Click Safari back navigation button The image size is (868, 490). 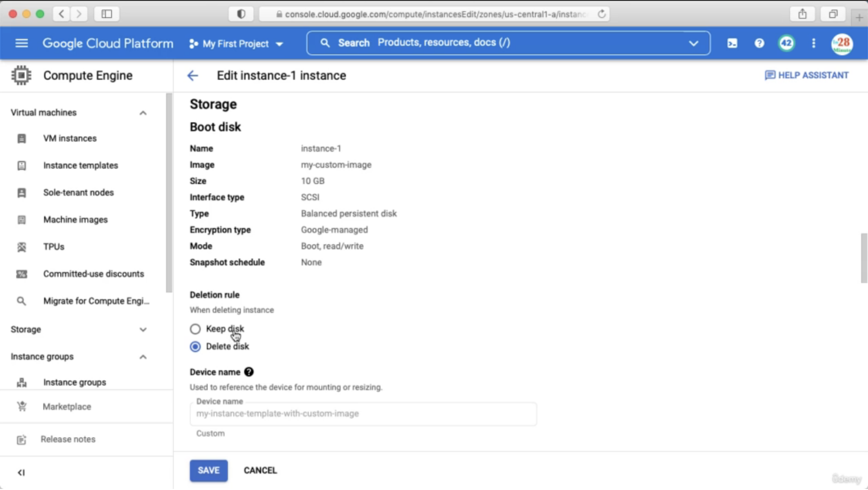tap(61, 14)
